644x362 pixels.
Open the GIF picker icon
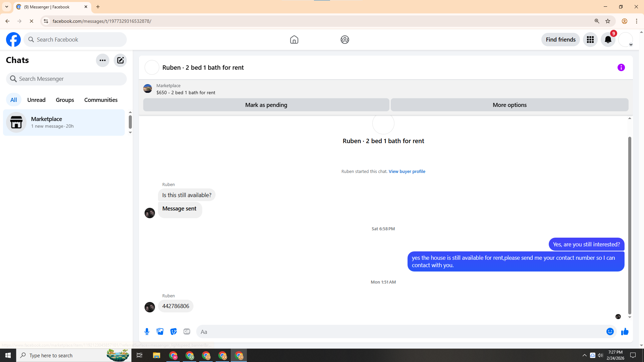click(187, 331)
